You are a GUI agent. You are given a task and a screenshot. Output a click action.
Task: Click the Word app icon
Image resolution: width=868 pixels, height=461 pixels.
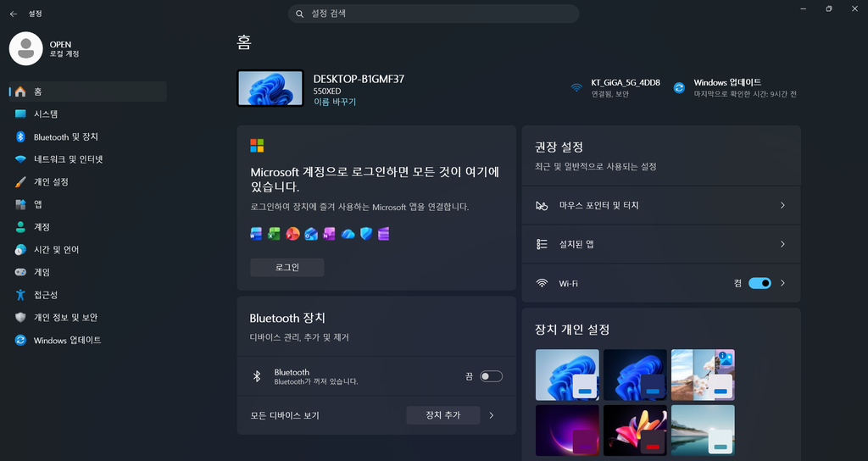pyautogui.click(x=256, y=234)
